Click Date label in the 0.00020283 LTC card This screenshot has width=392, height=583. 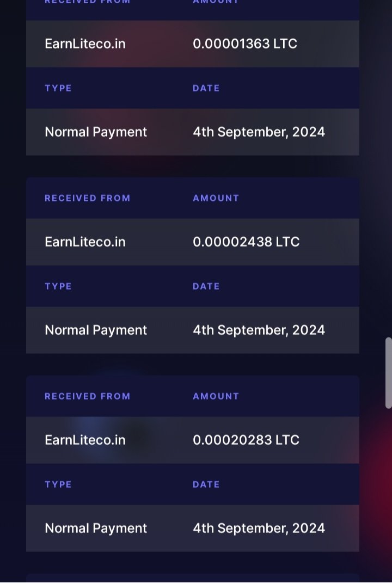pos(206,484)
